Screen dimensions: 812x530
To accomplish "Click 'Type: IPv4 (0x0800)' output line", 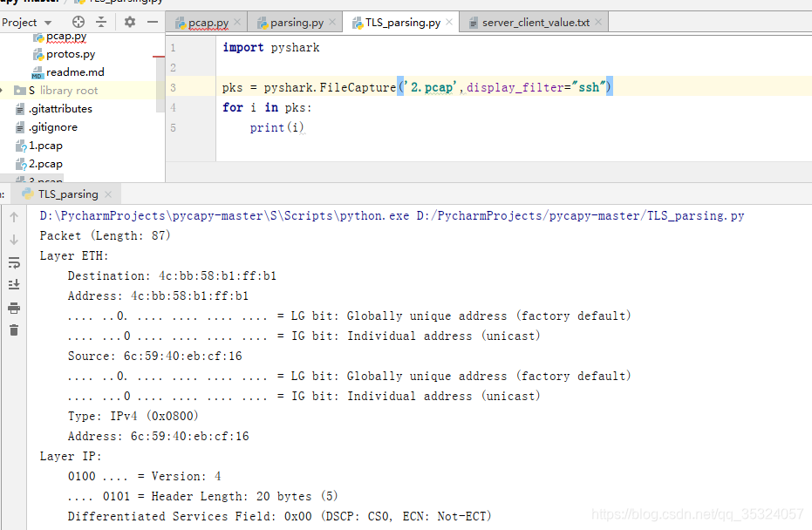I will [x=133, y=416].
